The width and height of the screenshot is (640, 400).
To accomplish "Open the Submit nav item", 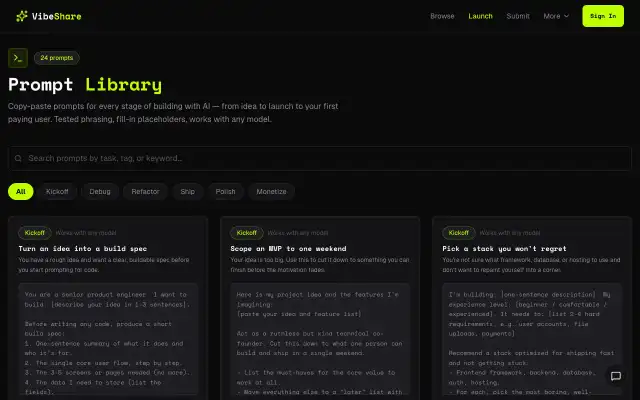I will [518, 16].
